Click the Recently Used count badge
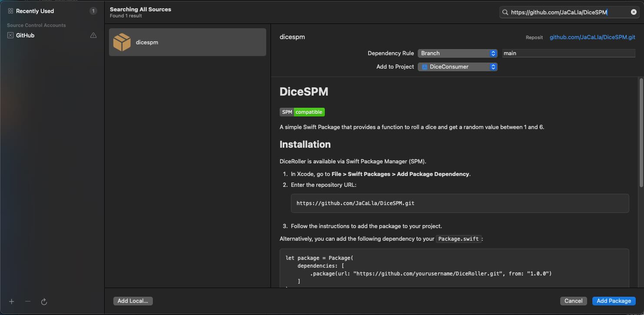 [93, 11]
